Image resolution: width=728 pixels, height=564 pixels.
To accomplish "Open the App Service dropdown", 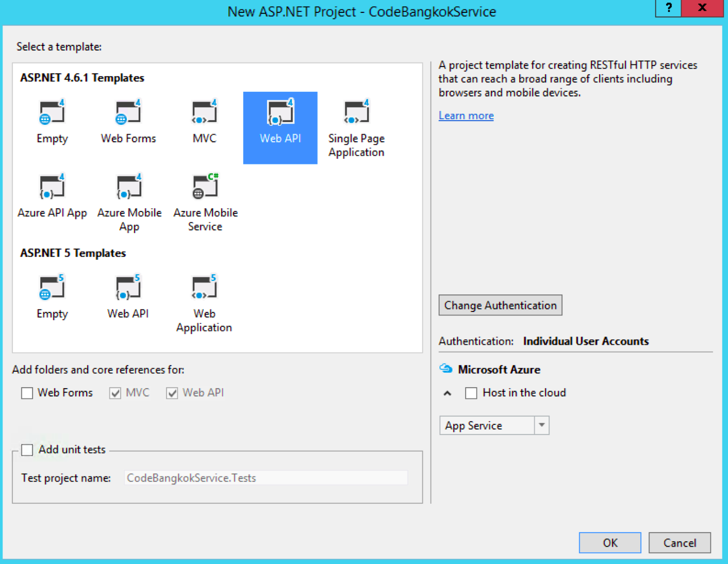I will [541, 425].
